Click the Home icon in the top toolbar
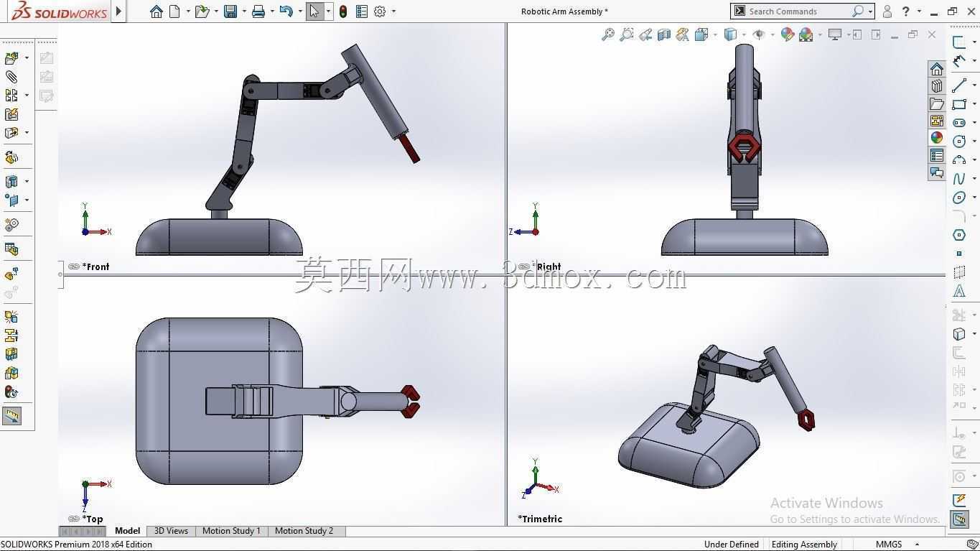This screenshot has height=551, width=980. [157, 11]
